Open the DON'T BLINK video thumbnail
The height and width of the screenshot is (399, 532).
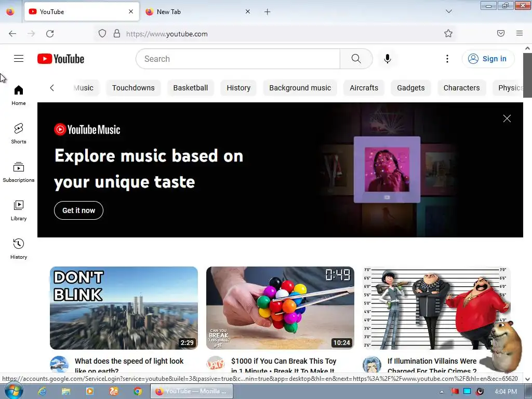click(124, 308)
